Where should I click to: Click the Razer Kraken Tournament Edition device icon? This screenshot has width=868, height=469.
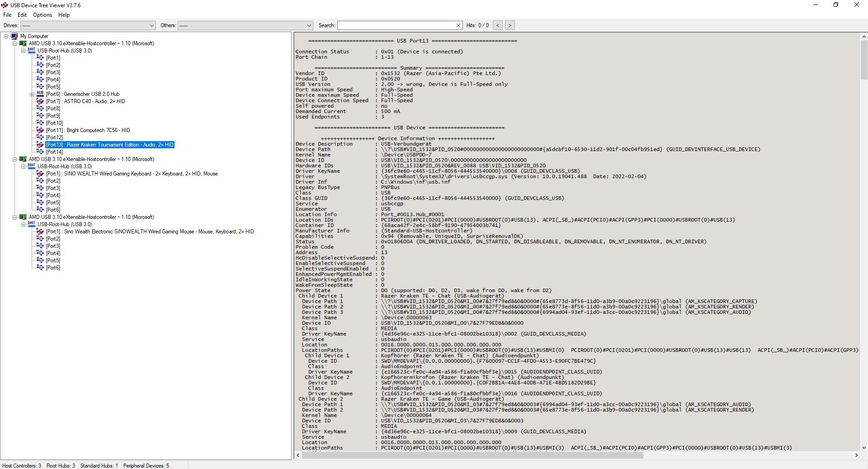(40, 145)
